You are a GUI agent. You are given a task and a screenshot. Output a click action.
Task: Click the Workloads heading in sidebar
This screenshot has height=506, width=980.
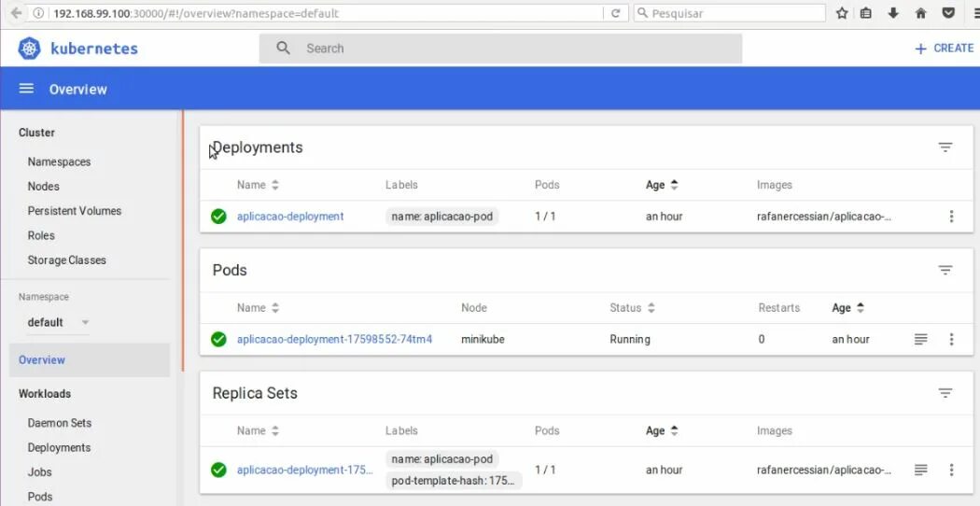[45, 393]
